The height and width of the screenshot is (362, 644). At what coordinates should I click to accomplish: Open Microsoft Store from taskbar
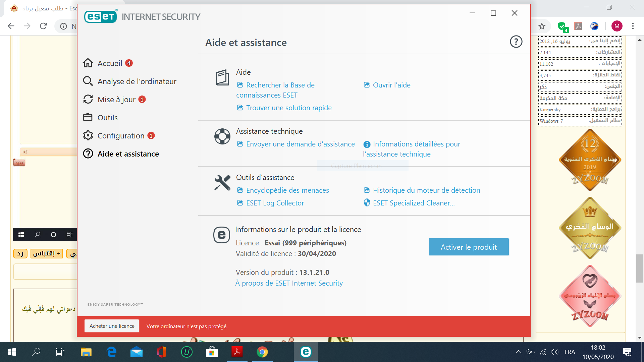pyautogui.click(x=212, y=352)
